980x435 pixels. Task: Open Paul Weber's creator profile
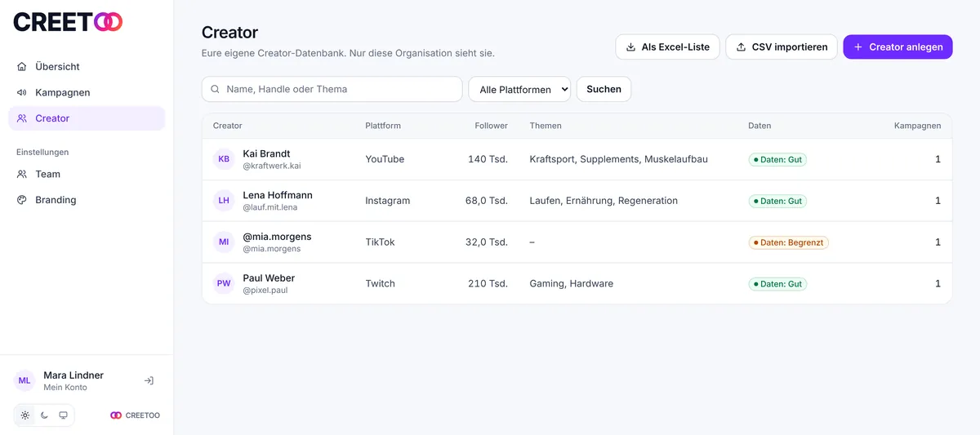point(269,278)
